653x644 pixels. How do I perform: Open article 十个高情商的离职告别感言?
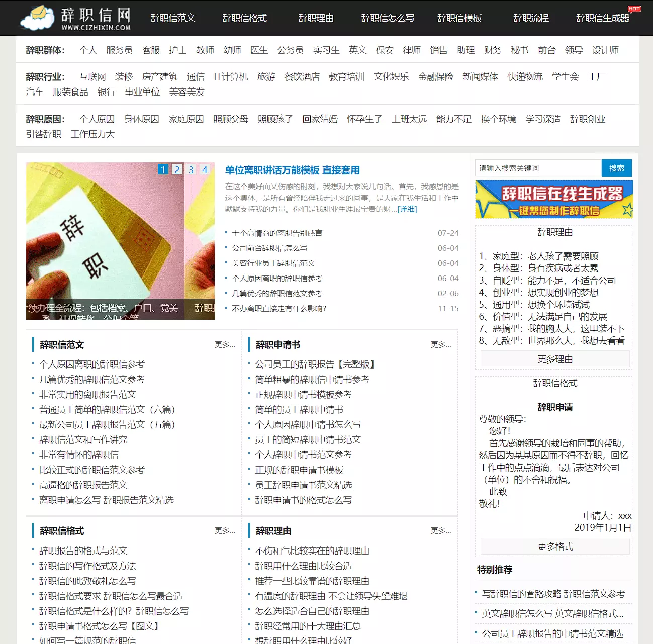click(277, 233)
